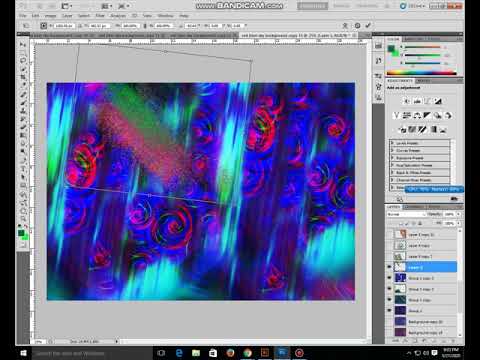Add an Exposure adjustment
The width and height of the screenshot is (480, 360).
click(438, 101)
